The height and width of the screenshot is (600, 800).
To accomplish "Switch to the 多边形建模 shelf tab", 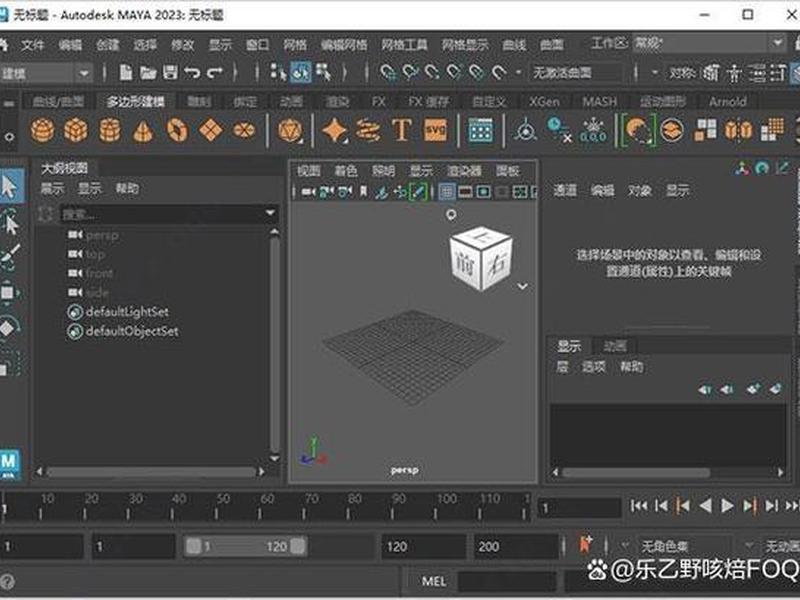I will [x=135, y=102].
